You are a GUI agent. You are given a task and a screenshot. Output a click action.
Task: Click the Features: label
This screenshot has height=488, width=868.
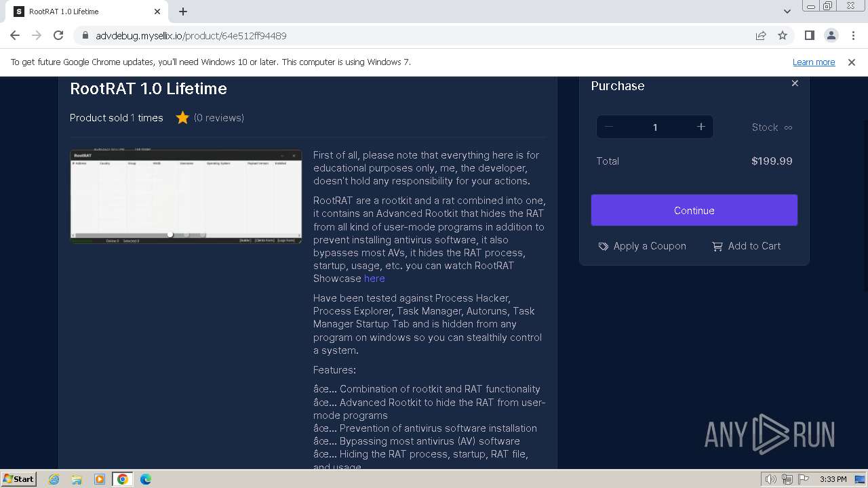click(334, 370)
